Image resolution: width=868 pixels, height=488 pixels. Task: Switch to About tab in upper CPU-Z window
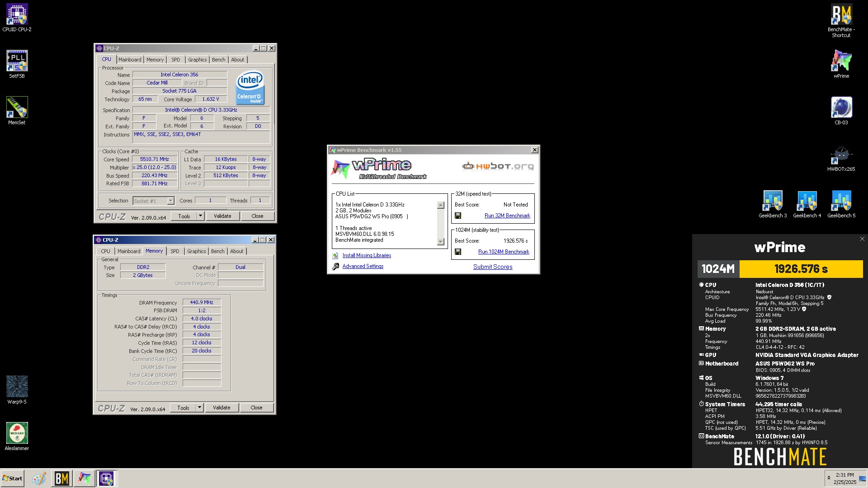click(238, 60)
